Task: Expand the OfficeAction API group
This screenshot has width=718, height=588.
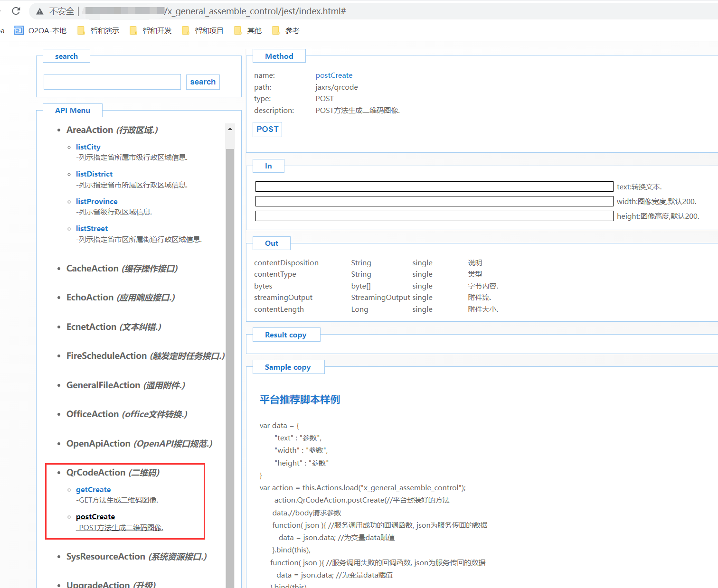Action: pyautogui.click(x=93, y=414)
